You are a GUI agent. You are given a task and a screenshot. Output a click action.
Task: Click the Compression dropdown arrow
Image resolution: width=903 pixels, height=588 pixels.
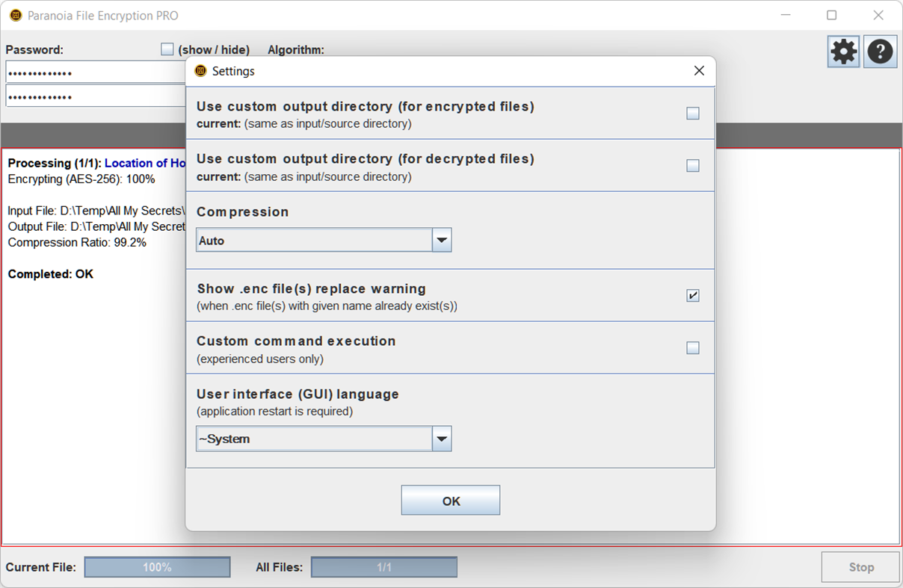click(442, 239)
